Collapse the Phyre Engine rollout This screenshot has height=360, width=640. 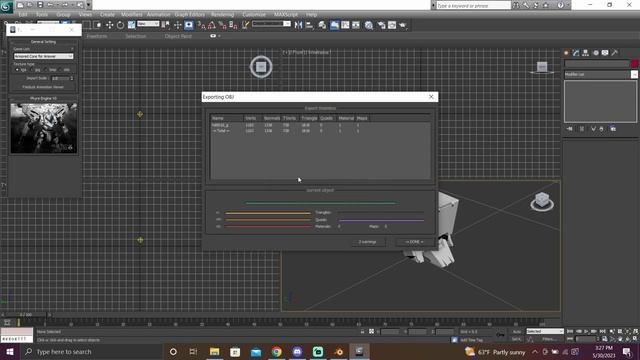point(43,98)
